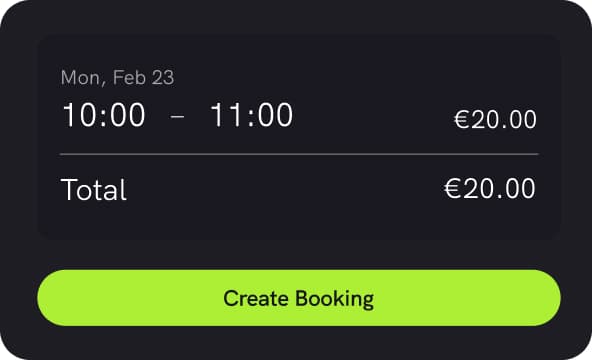592x360 pixels.
Task: Click the 11:00 end time
Action: 251,115
